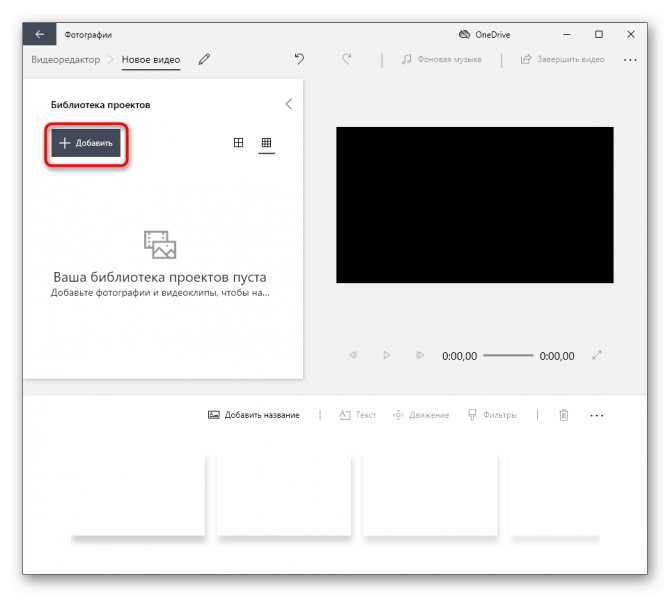This screenshot has height=597, width=670.
Task: Open the Текст tool in the storyboard
Action: [x=357, y=415]
